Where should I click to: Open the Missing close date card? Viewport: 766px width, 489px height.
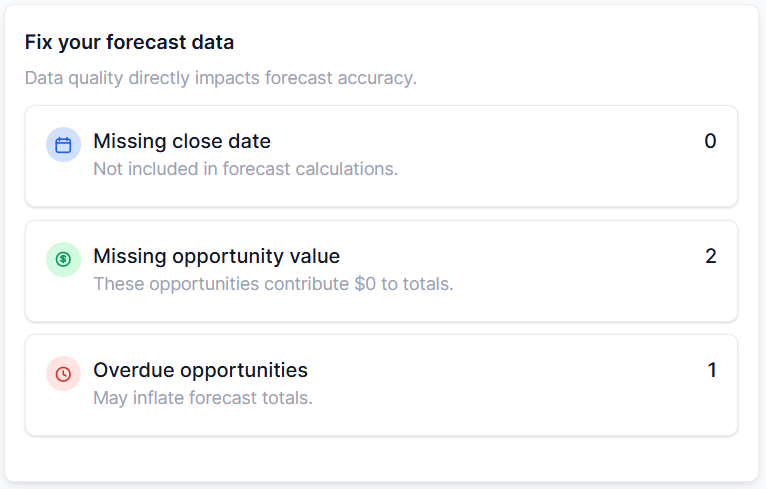coord(381,156)
